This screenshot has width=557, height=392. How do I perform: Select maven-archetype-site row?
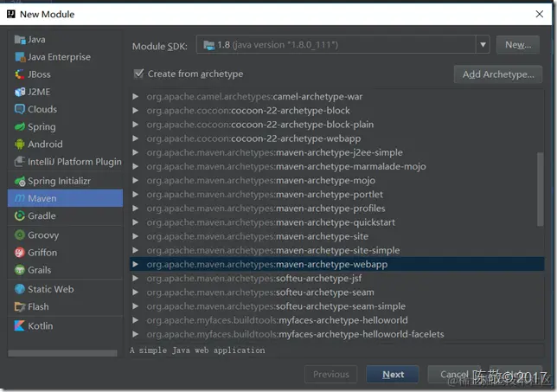coord(336,236)
